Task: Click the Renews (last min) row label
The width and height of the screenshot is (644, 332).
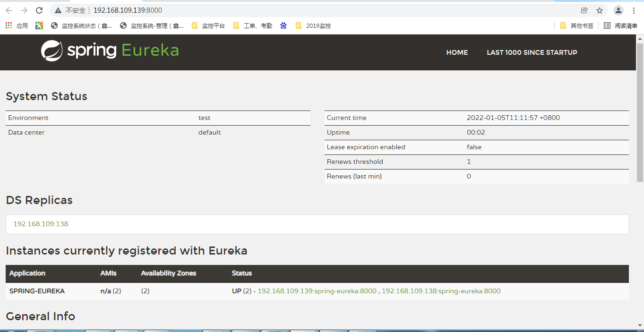Action: (354, 176)
